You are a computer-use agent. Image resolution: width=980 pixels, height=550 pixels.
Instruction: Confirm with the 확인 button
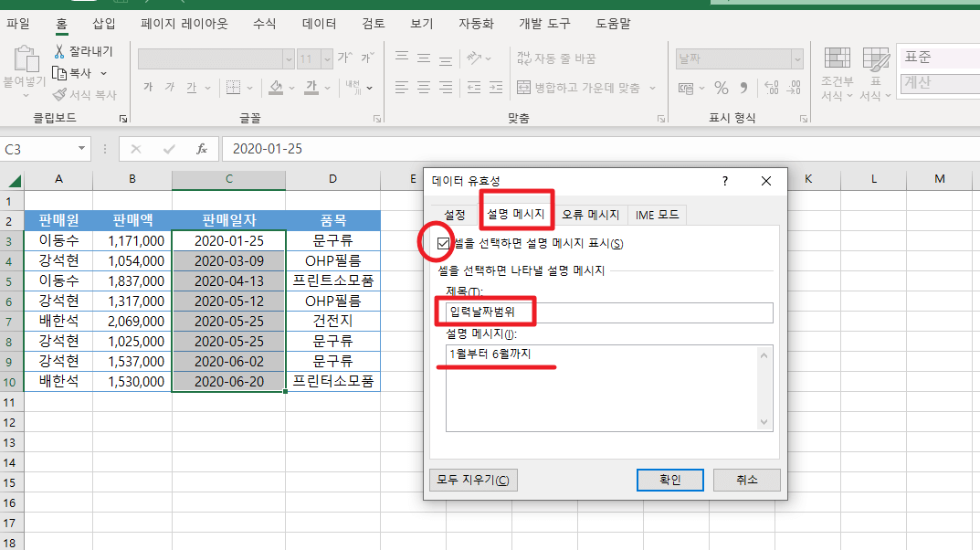669,480
